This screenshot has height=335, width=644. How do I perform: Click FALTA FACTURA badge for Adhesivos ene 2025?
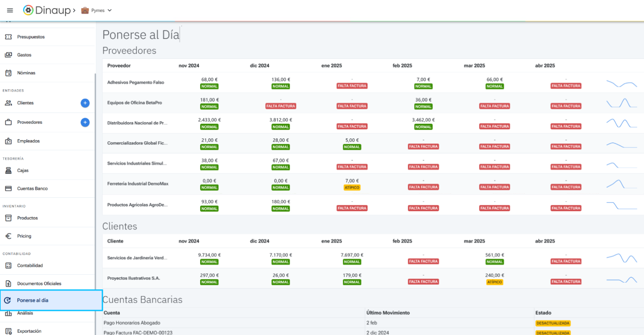click(x=352, y=86)
